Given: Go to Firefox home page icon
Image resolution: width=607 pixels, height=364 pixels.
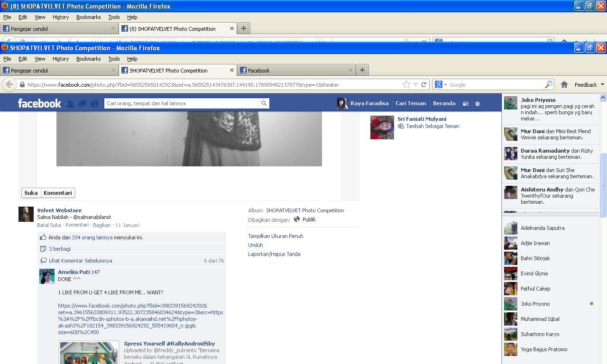Looking at the screenshot, I should (564, 85).
